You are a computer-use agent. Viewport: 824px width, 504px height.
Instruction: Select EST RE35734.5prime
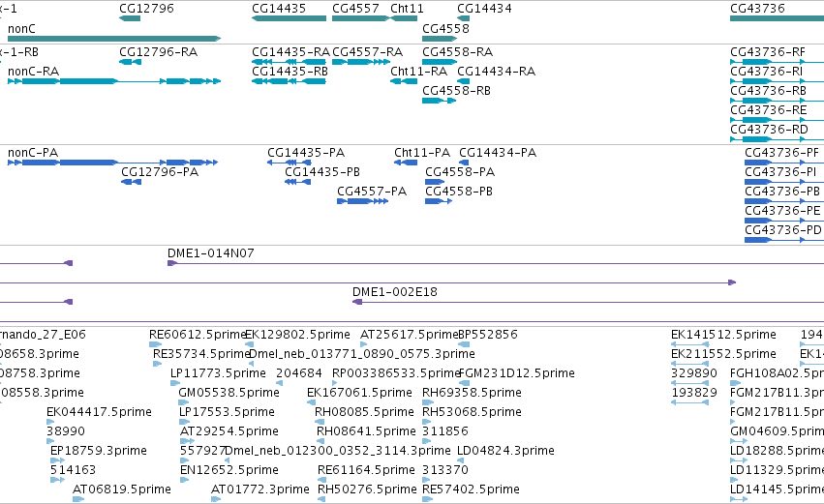tap(158, 365)
